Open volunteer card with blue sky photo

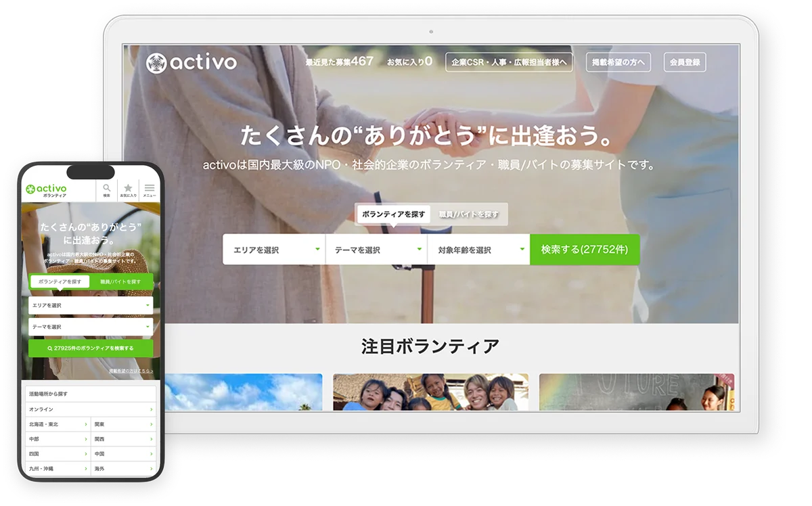click(243, 392)
